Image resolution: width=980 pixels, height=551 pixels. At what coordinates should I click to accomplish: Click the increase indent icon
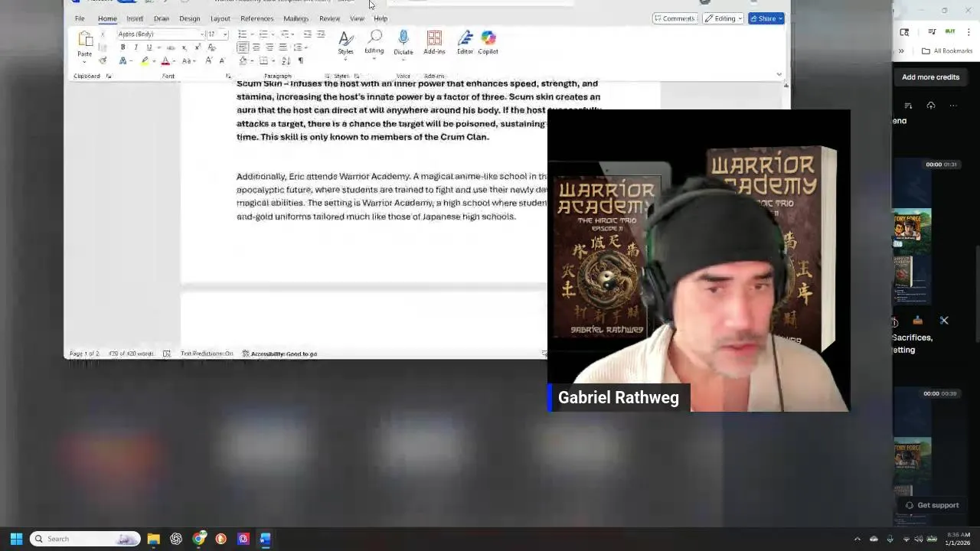(x=321, y=34)
